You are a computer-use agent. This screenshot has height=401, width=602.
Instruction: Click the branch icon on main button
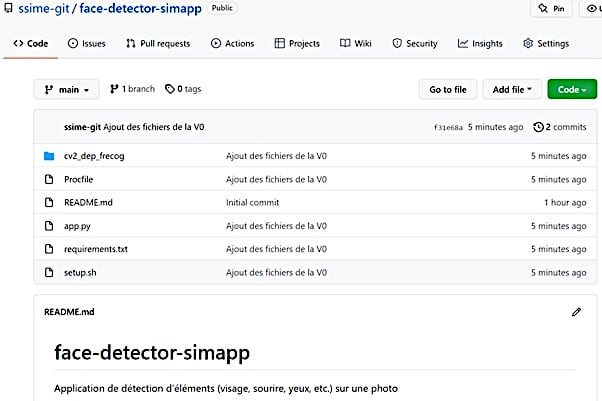[x=49, y=89]
